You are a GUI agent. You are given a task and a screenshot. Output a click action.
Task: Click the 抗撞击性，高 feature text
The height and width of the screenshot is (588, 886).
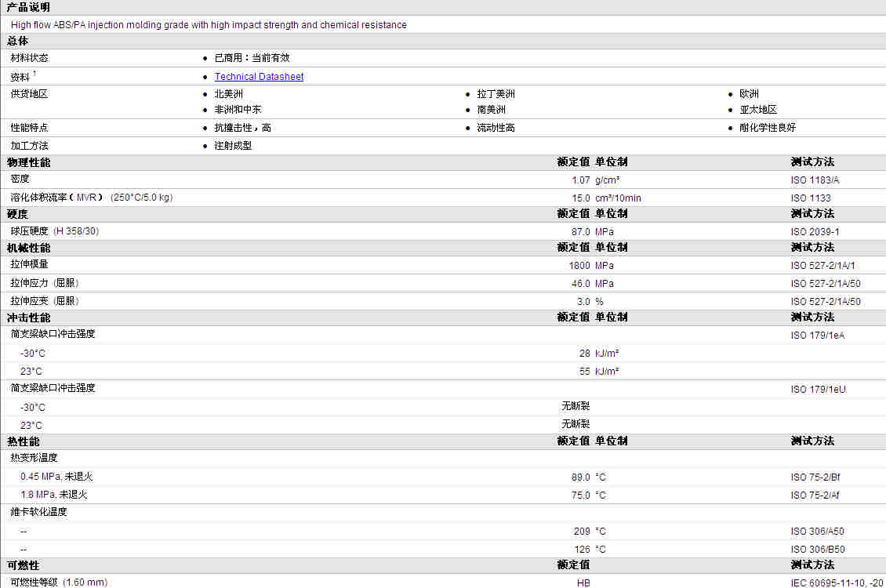242,128
